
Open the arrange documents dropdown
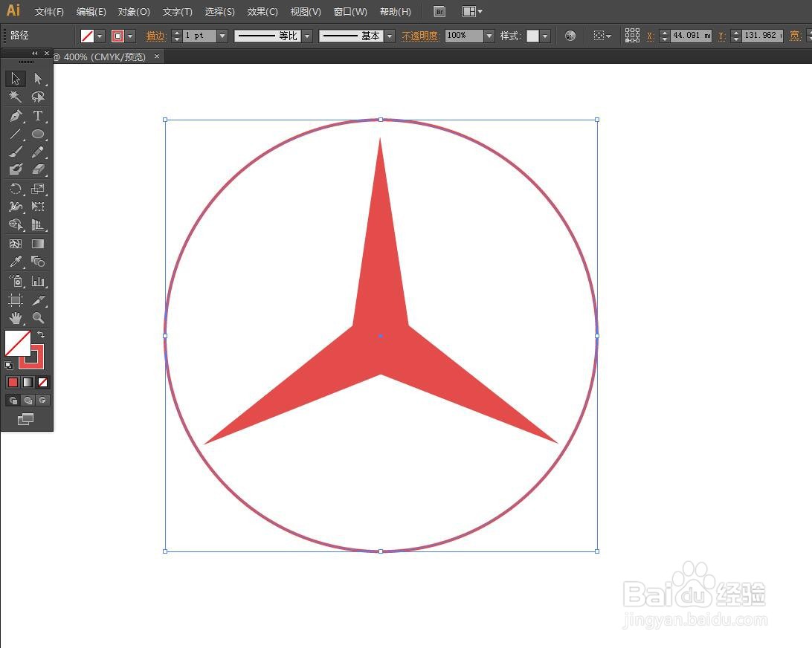(x=472, y=11)
